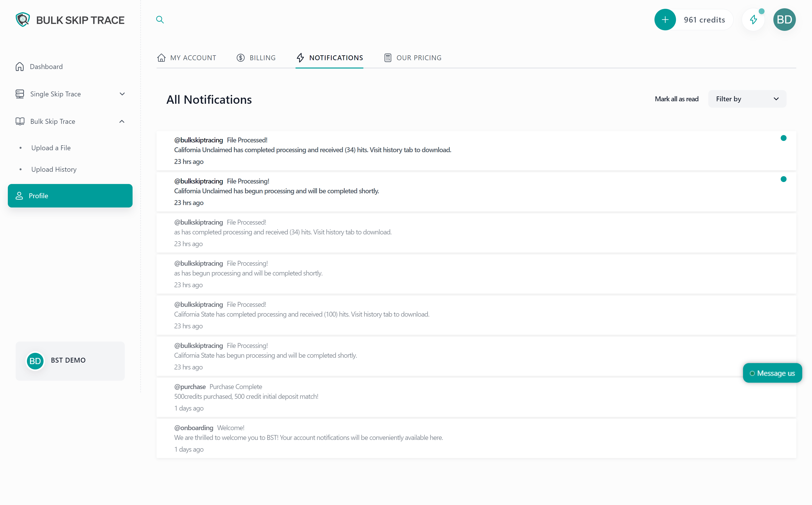
Task: Click the unread dot on File Processed notification
Action: point(784,138)
